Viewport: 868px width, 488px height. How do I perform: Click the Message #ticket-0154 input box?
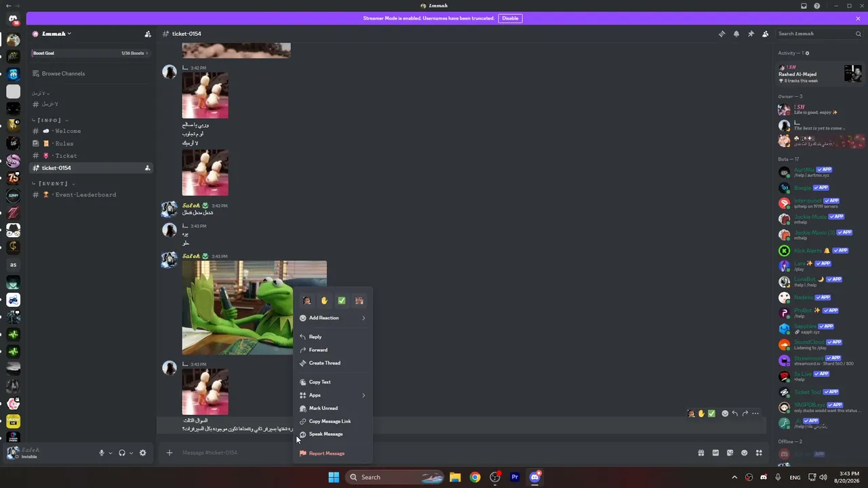(434, 453)
